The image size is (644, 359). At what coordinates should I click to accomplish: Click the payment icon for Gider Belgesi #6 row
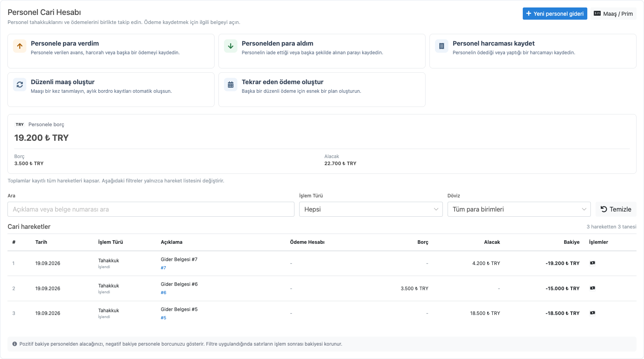pos(592,288)
